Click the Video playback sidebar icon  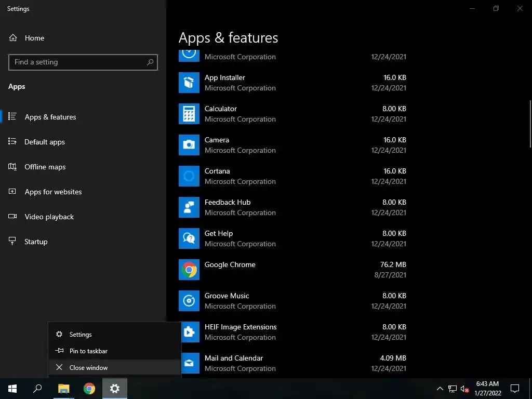coord(12,217)
